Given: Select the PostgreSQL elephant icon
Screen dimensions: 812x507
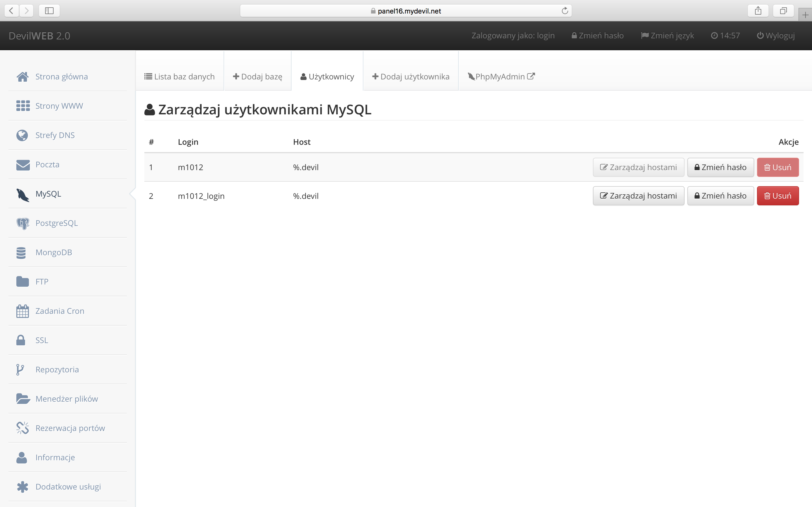Looking at the screenshot, I should pyautogui.click(x=22, y=223).
